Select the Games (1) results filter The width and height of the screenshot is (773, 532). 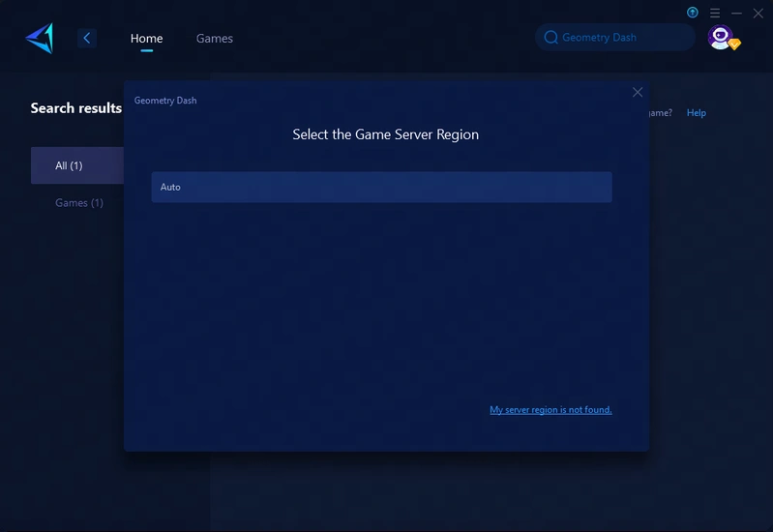(x=79, y=203)
